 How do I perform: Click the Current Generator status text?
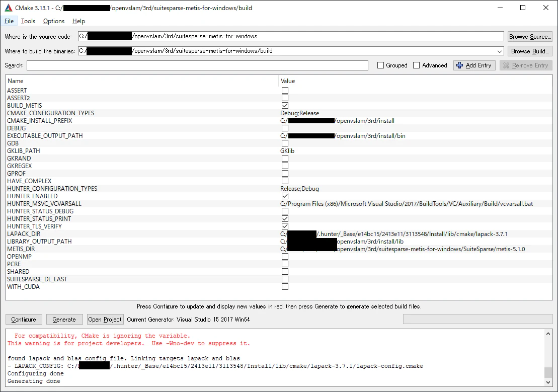[188, 320]
